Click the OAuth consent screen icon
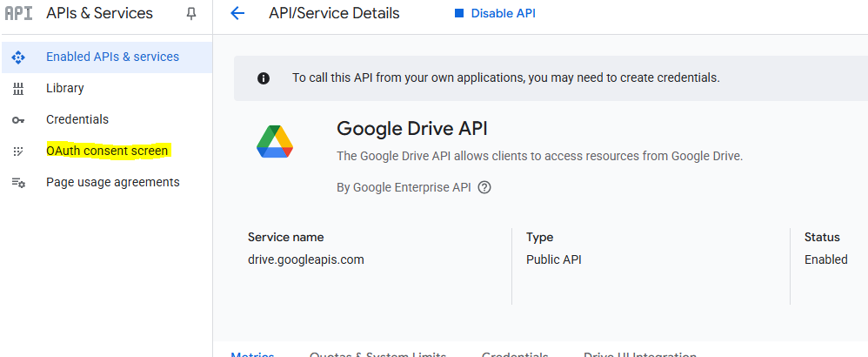868x357 pixels. pos(18,151)
